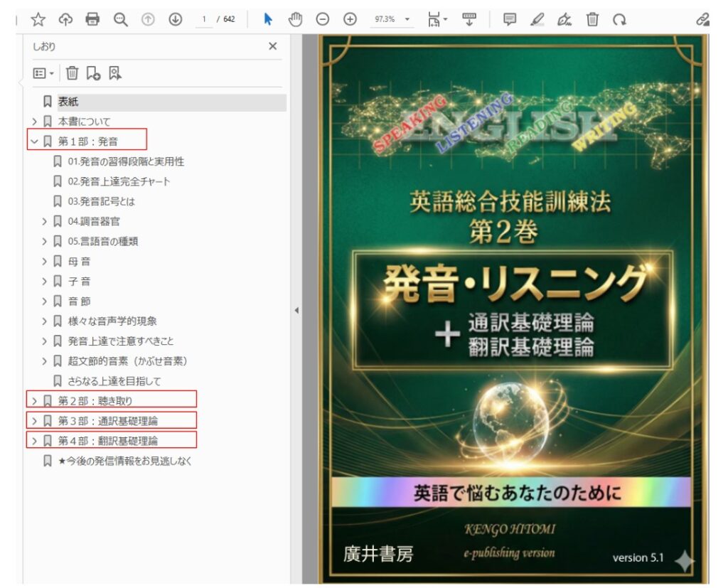Close the しおり bookmarks panel
Image resolution: width=728 pixels, height=588 pixels.
click(272, 46)
